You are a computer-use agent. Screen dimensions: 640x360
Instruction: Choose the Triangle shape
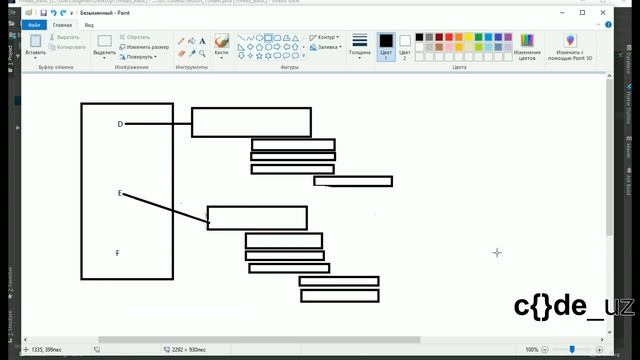(295, 38)
